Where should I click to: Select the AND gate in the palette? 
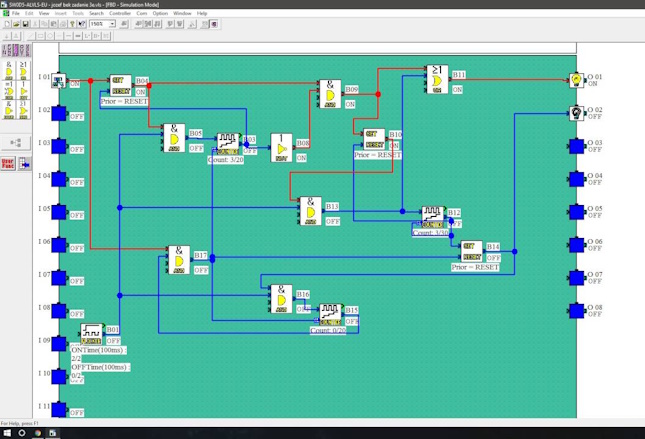click(x=9, y=70)
